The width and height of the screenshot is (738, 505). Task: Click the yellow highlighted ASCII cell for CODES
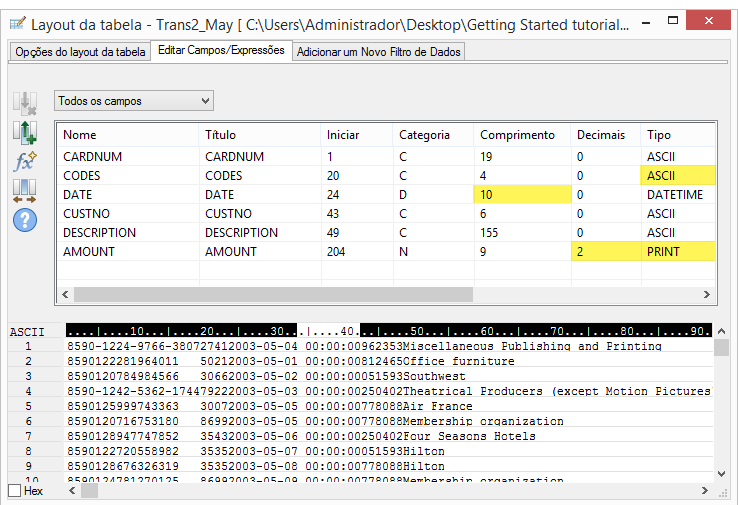point(677,175)
